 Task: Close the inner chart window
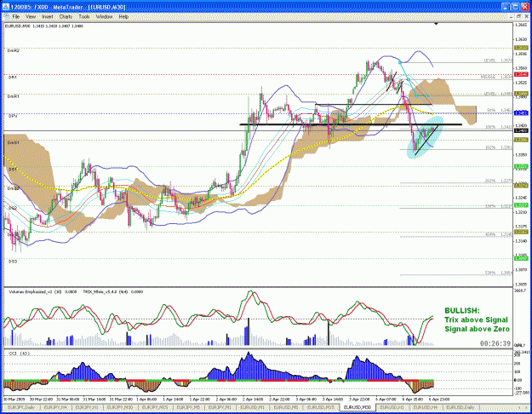point(525,16)
